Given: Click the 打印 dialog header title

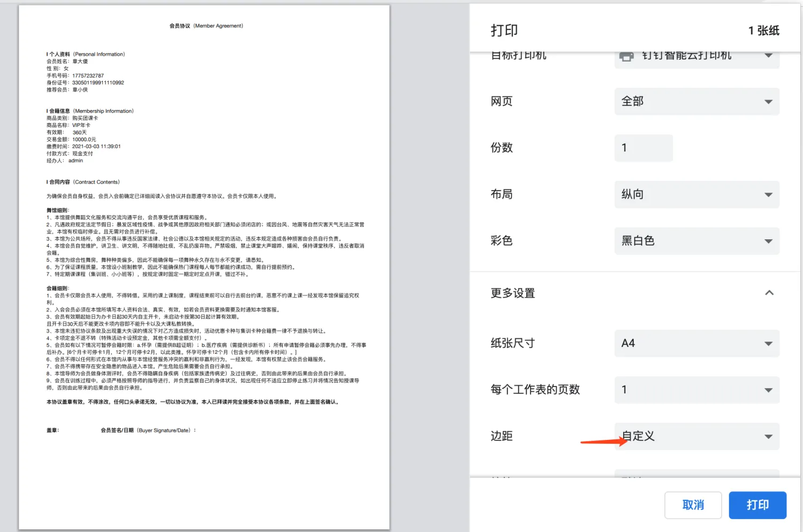Looking at the screenshot, I should click(x=504, y=31).
